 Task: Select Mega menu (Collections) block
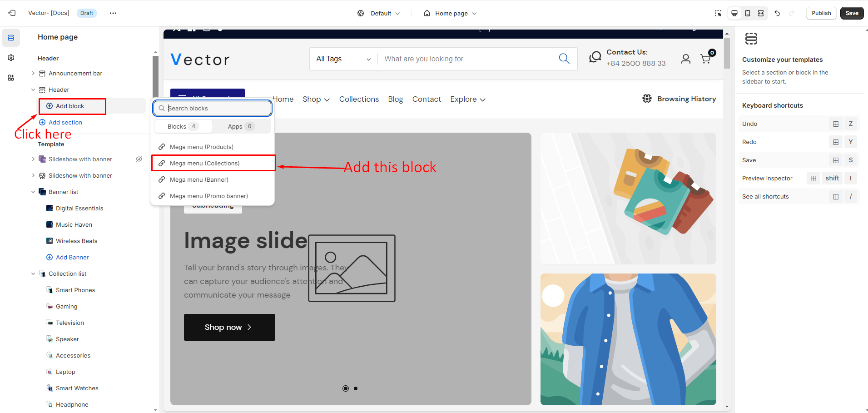[204, 163]
